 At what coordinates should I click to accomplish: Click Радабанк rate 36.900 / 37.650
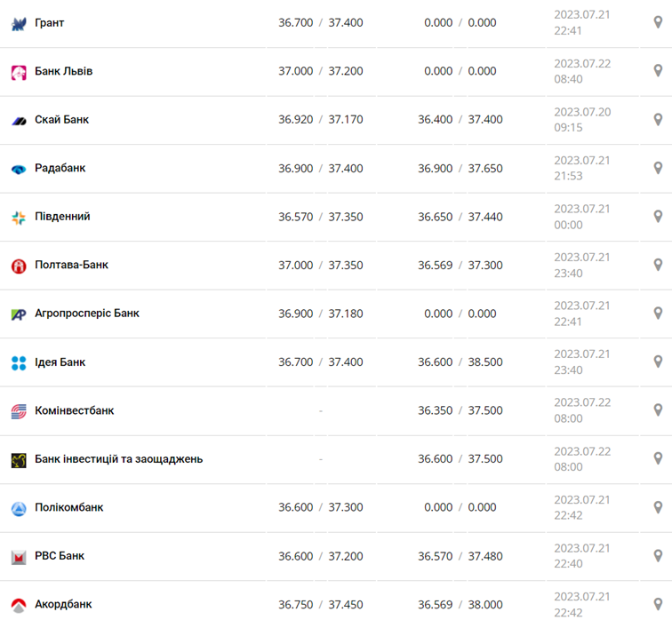coord(460,168)
